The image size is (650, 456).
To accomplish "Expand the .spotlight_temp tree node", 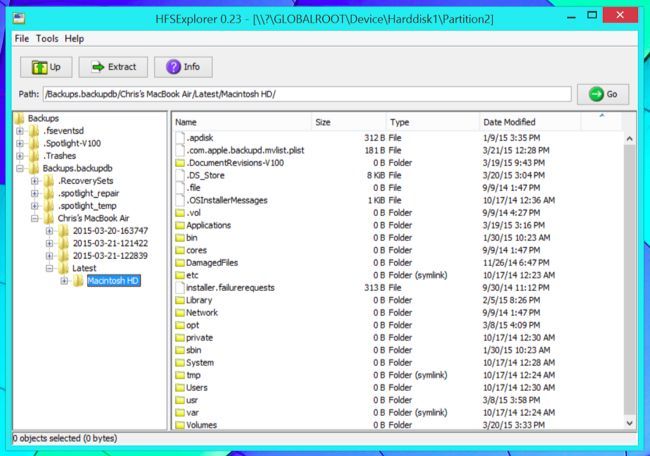I will click(x=34, y=206).
